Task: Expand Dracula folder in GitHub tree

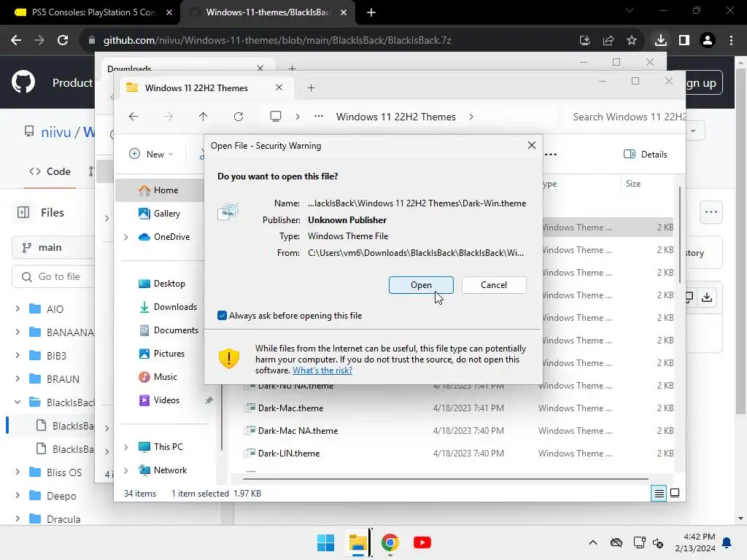Action: (18, 518)
